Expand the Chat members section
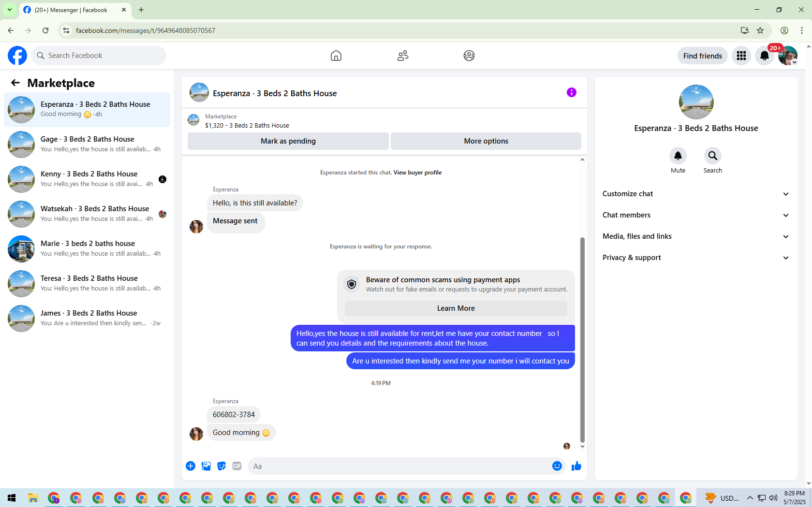 (x=696, y=215)
